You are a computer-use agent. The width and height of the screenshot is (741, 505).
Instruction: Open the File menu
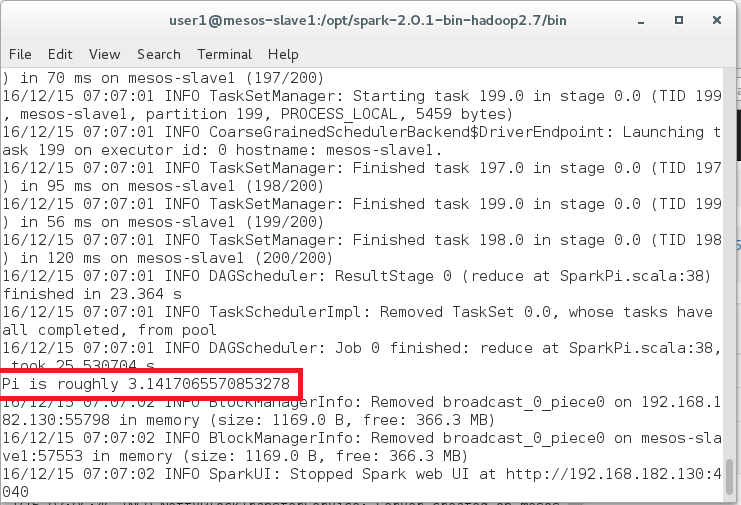tap(20, 54)
